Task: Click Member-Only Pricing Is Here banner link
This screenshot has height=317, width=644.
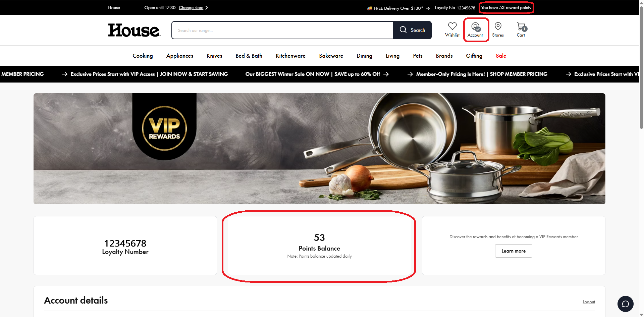Action: point(477,74)
